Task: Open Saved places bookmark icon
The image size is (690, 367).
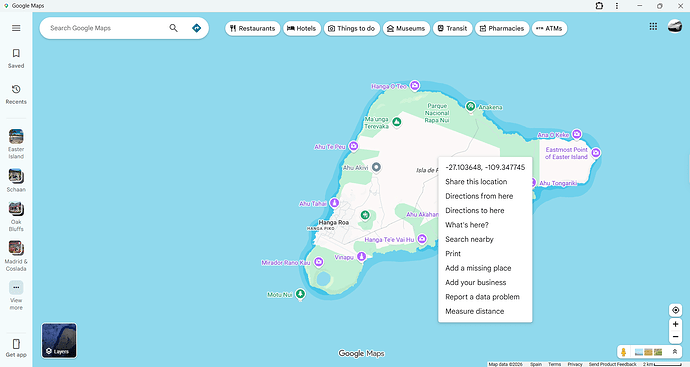Action: [x=16, y=53]
